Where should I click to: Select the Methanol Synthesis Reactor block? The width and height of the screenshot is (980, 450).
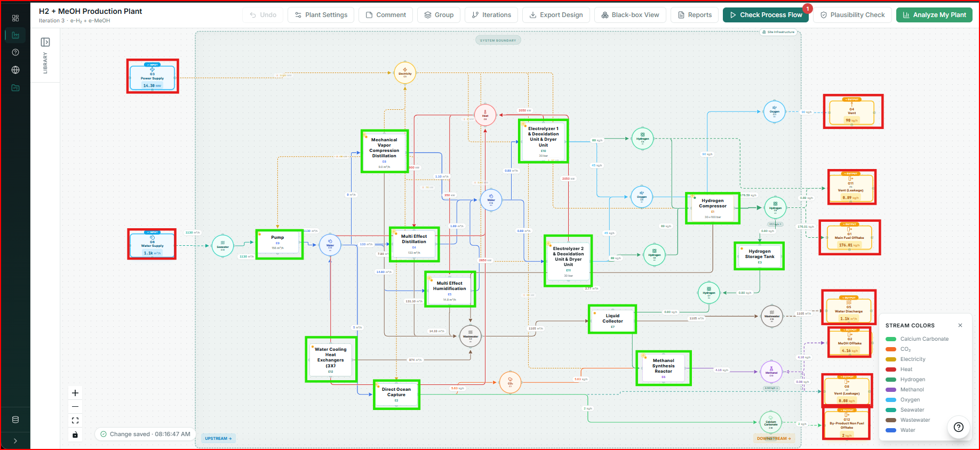coord(664,368)
